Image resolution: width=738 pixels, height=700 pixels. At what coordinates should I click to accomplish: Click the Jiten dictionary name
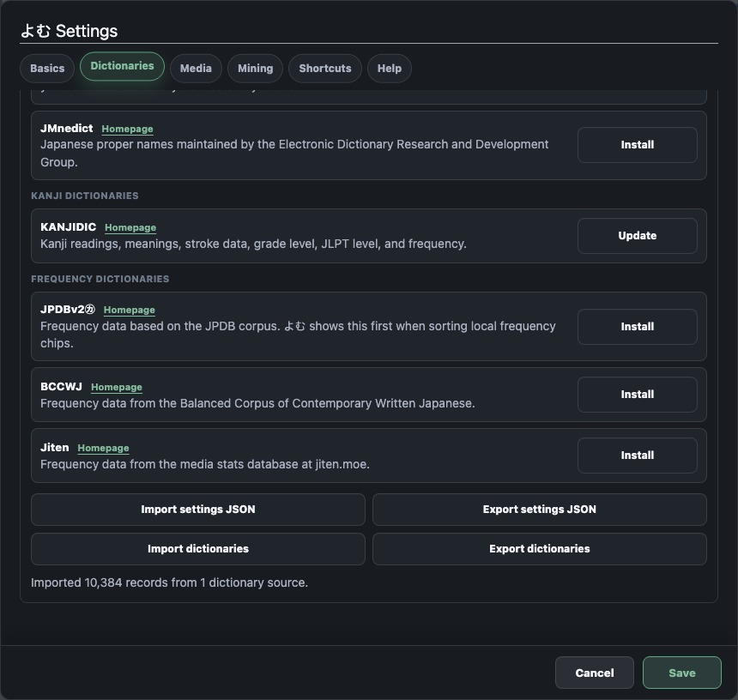[x=55, y=448]
